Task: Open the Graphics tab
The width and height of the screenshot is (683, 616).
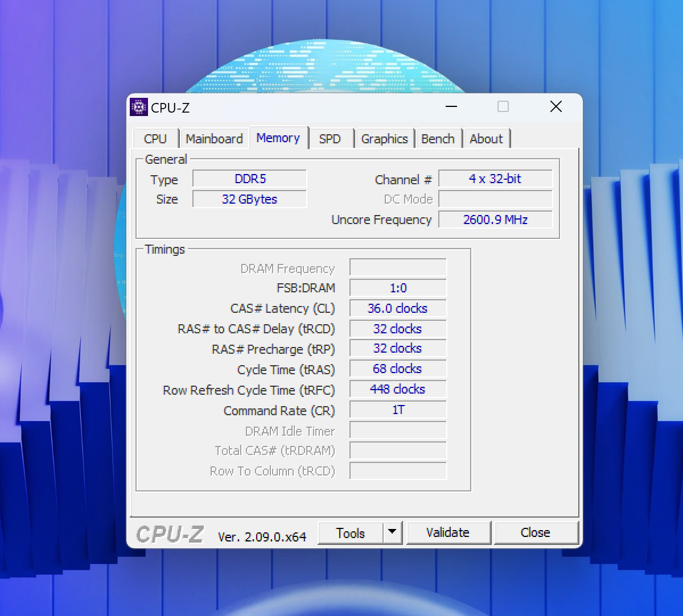Action: pyautogui.click(x=385, y=139)
